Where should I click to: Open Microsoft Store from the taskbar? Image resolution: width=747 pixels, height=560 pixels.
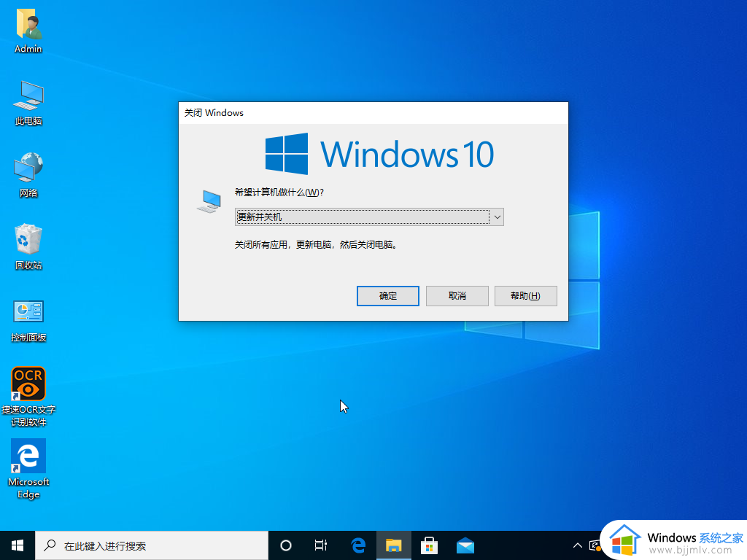coord(429,545)
